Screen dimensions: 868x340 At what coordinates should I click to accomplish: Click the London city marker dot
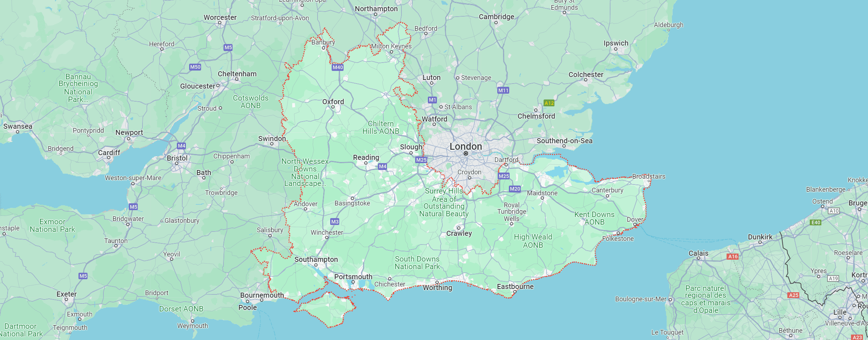(466, 153)
